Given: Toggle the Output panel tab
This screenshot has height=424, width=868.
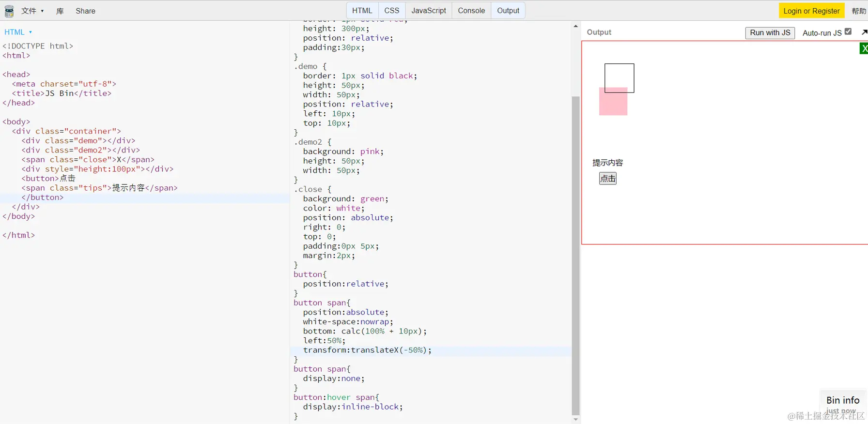Looking at the screenshot, I should pyautogui.click(x=508, y=11).
